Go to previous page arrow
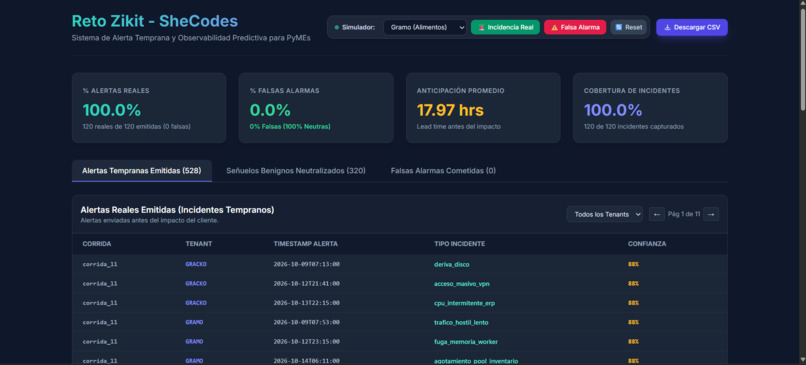 (x=656, y=214)
